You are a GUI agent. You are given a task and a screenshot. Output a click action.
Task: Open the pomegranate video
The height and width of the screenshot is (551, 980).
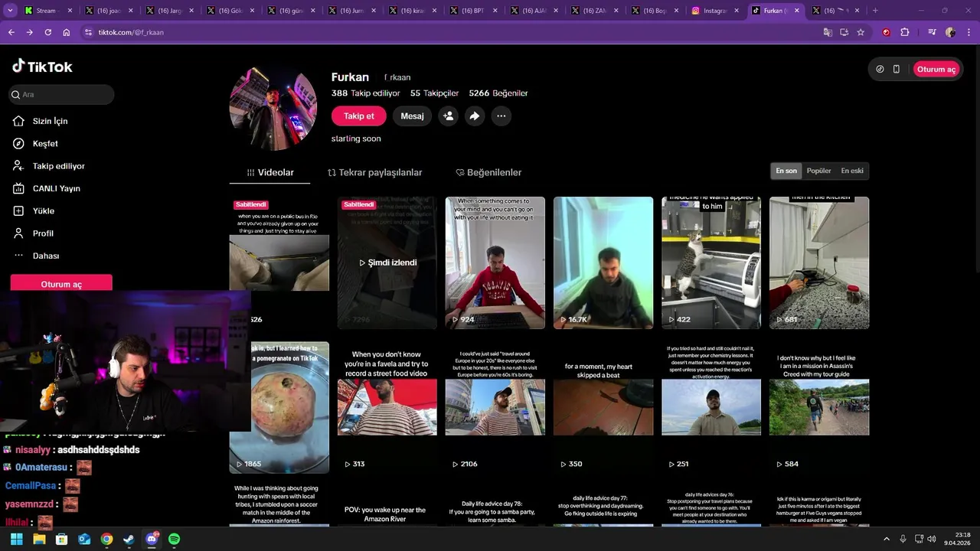click(x=279, y=407)
